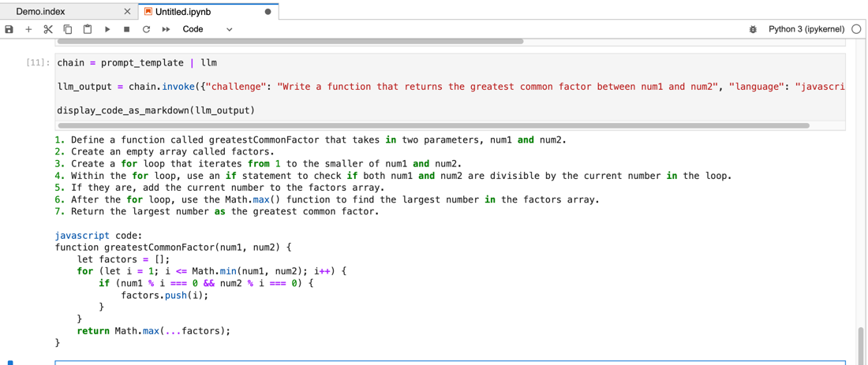
Task: Select the Untitled.ipynb tab
Action: pyautogui.click(x=182, y=12)
